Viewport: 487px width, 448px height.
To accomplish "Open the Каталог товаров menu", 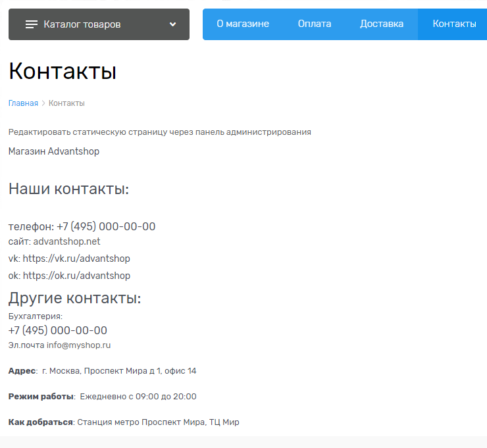I will (x=82, y=24).
